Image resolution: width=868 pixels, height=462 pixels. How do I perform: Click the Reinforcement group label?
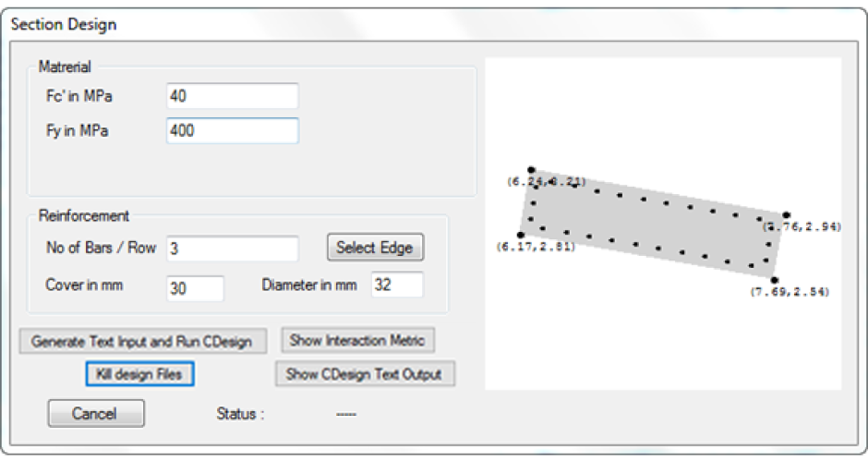[84, 215]
